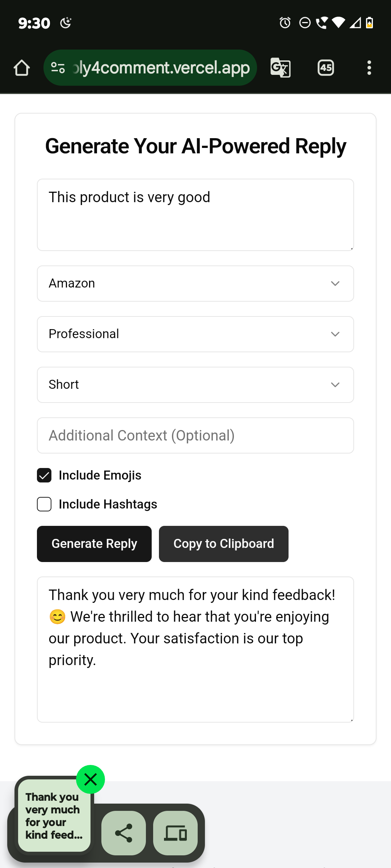Image resolution: width=391 pixels, height=868 pixels.
Task: Dismiss the clipboard preview with green X
Action: pyautogui.click(x=91, y=779)
